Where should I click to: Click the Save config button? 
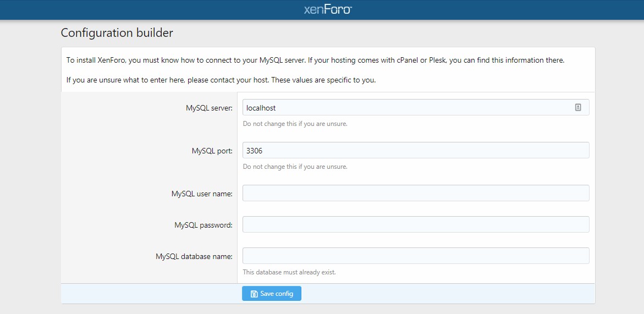pyautogui.click(x=272, y=294)
